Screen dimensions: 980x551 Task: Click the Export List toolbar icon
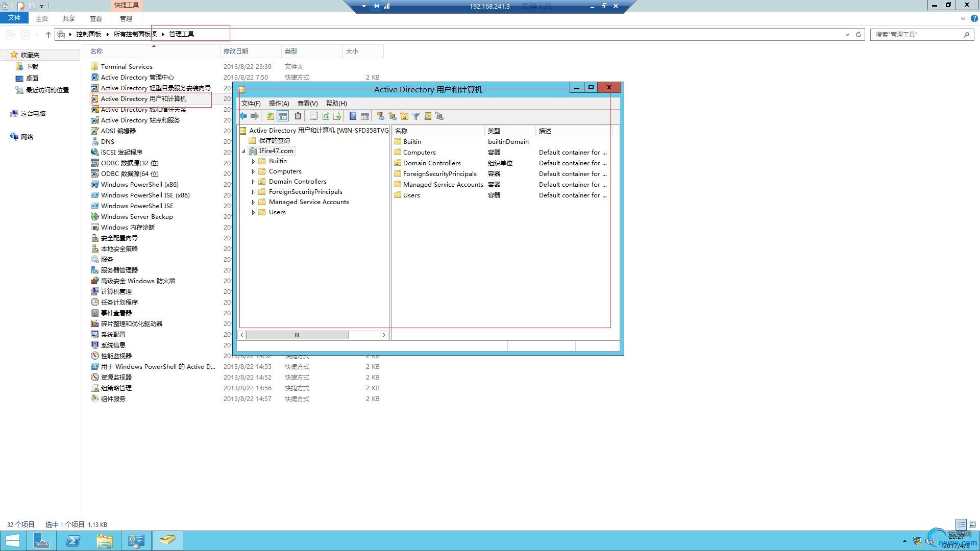click(337, 116)
